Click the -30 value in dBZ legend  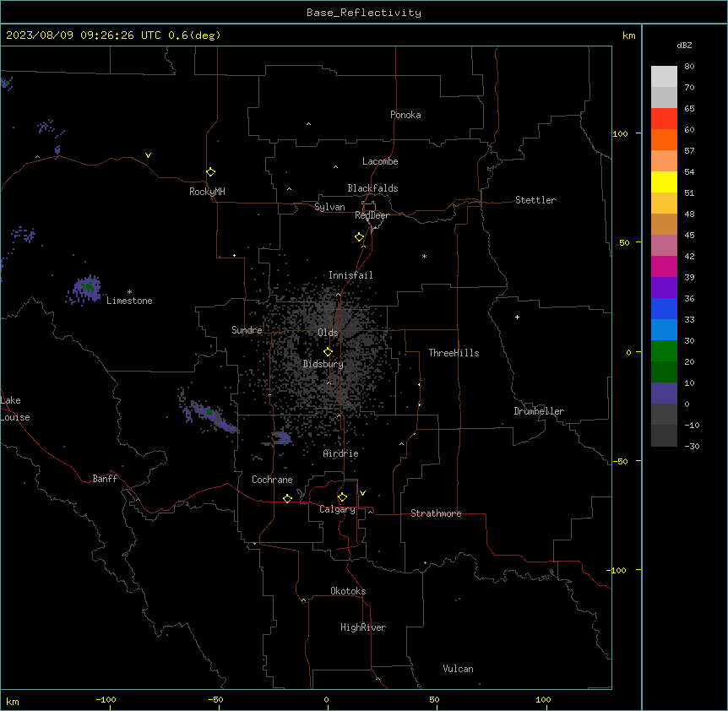692,446
